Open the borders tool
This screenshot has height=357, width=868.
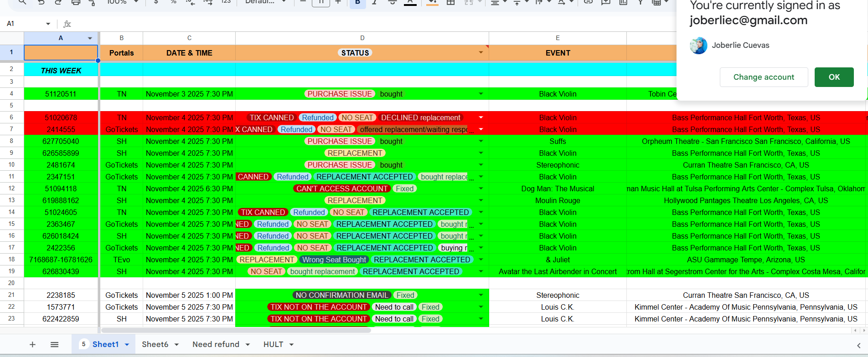[450, 2]
